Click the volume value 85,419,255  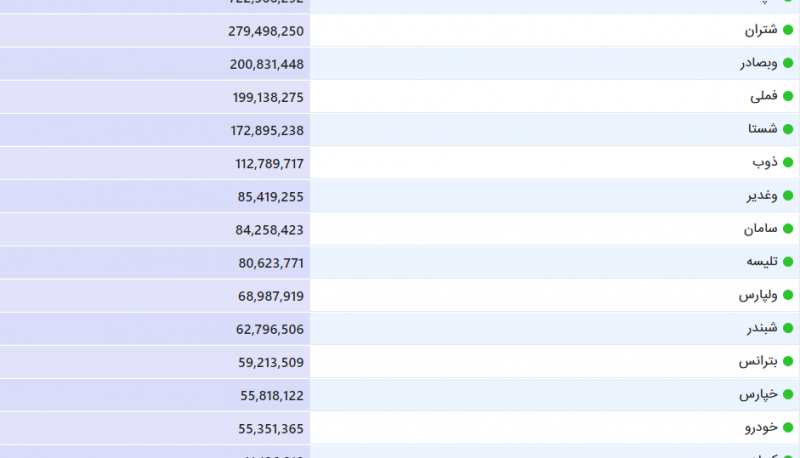(271, 197)
